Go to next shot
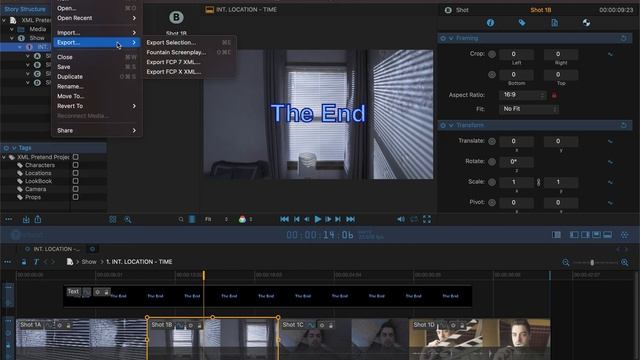Image resolution: width=640 pixels, height=360 pixels. (338, 219)
